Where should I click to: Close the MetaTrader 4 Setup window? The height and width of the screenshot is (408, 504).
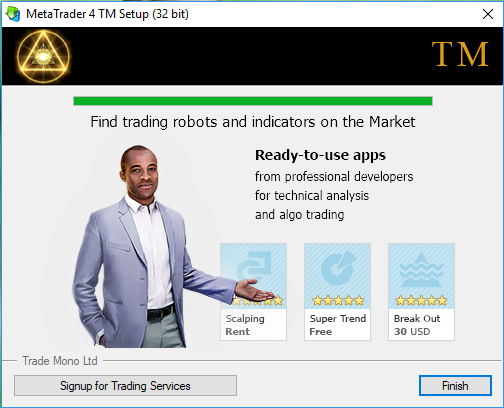coord(488,14)
